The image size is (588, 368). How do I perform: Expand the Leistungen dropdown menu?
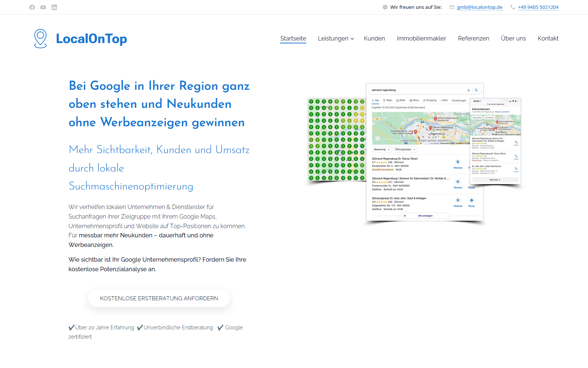[x=336, y=38]
